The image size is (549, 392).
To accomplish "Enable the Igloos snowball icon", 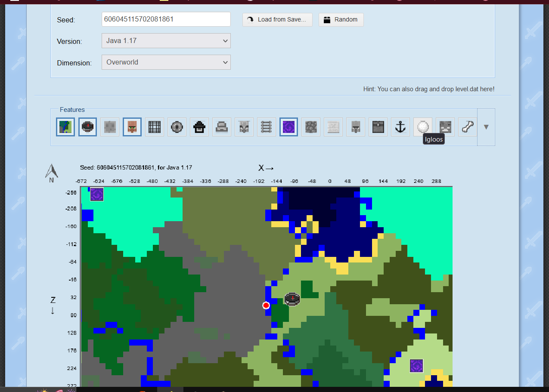I will pos(423,127).
